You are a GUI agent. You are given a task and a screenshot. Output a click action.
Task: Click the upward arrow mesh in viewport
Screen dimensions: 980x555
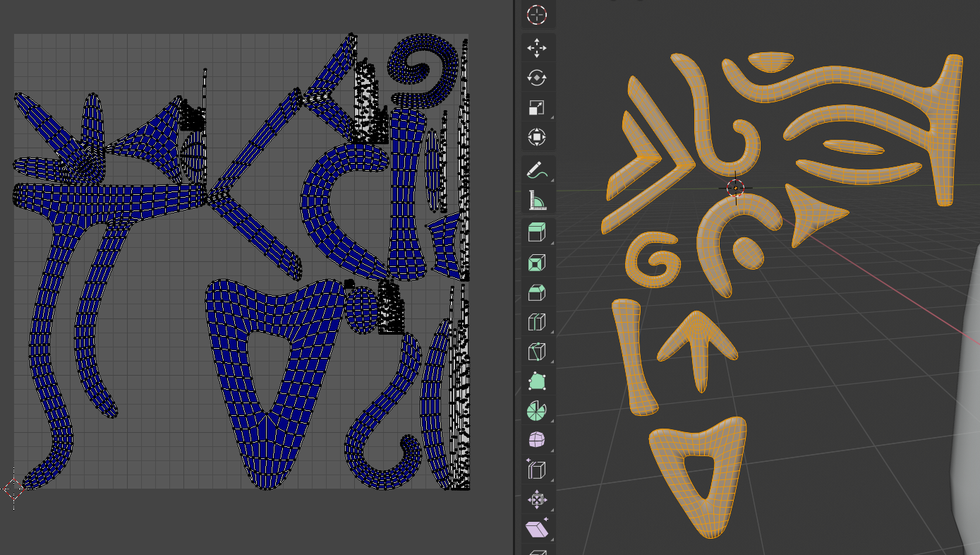[x=698, y=351]
